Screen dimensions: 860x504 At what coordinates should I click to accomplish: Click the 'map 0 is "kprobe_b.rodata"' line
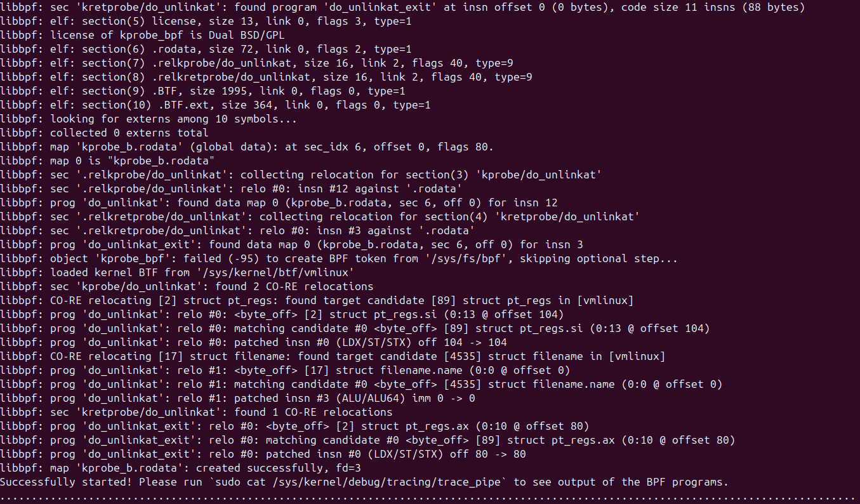(x=133, y=161)
